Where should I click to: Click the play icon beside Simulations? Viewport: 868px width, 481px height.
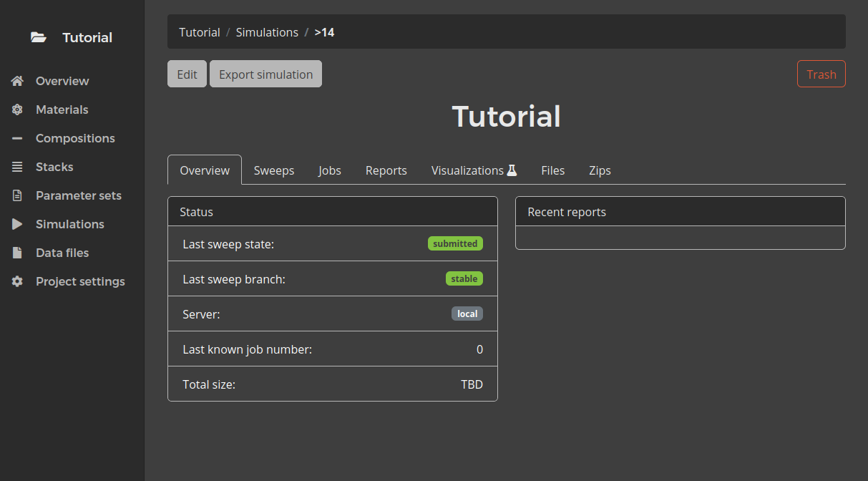[x=18, y=224]
